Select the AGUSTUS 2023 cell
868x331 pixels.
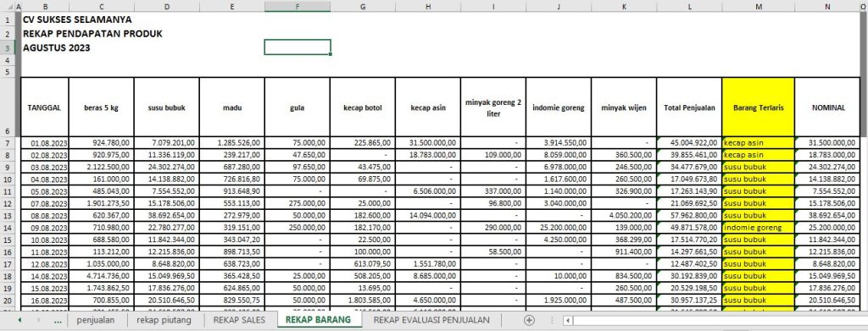(57, 47)
